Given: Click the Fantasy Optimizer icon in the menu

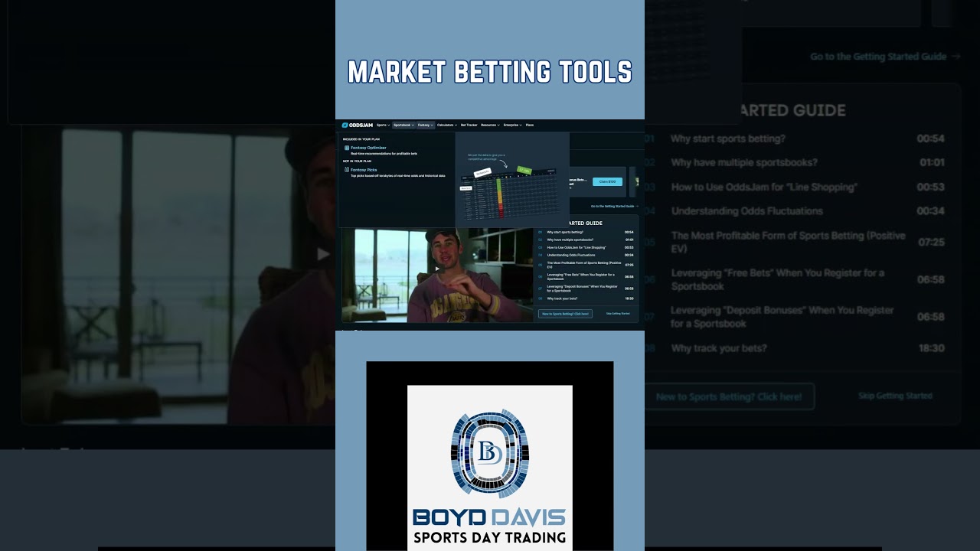Looking at the screenshot, I should pyautogui.click(x=347, y=148).
